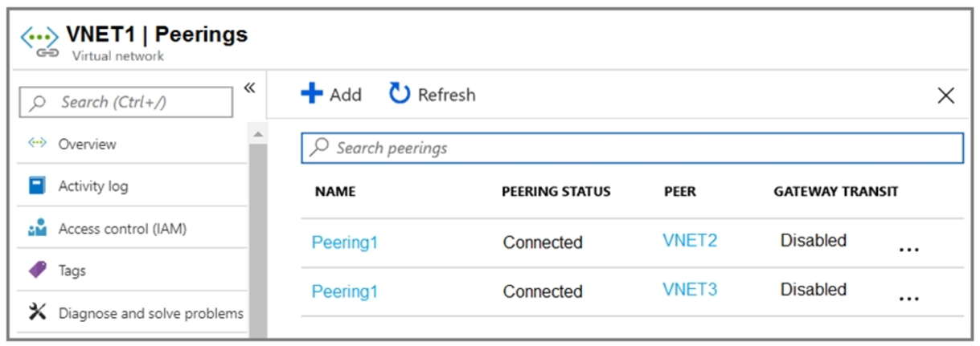Open Peering1 link in the VNET3 row
The height and width of the screenshot is (346, 980).
pos(344,291)
